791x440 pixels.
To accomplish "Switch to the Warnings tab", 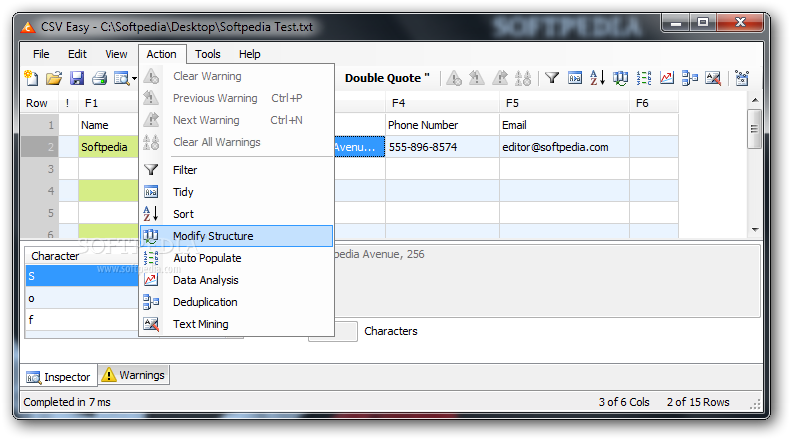I will tap(134, 375).
